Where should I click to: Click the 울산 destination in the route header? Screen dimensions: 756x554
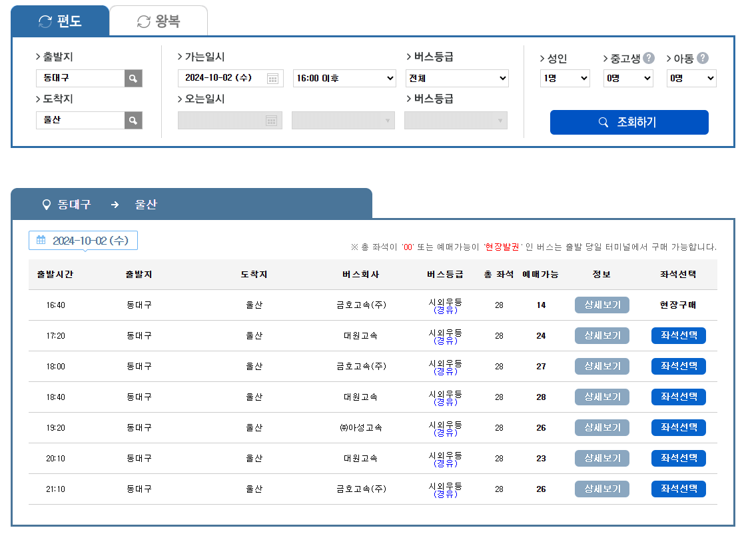[x=146, y=204]
